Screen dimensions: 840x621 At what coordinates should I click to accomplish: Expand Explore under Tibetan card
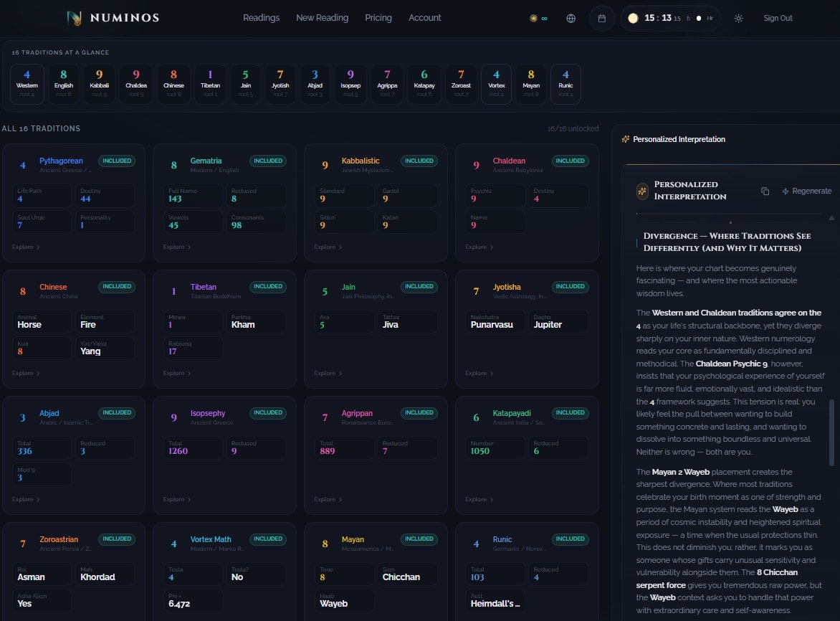[177, 373]
